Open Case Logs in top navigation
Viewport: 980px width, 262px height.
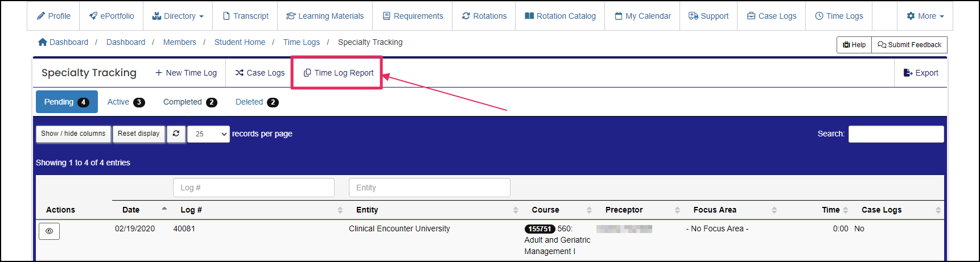click(x=772, y=16)
